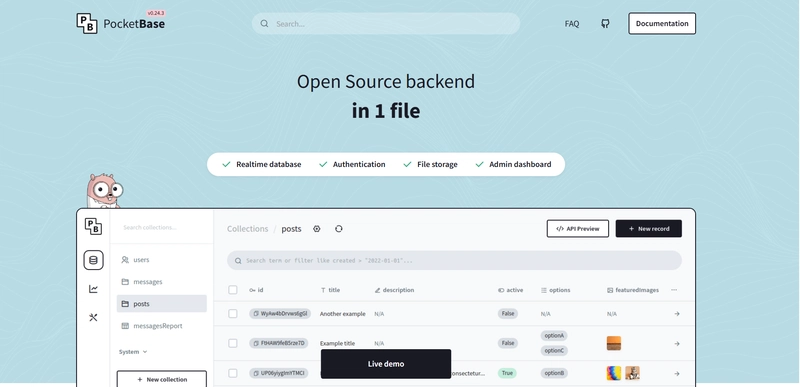Click the New collection button
This screenshot has width=800, height=387.
162,379
